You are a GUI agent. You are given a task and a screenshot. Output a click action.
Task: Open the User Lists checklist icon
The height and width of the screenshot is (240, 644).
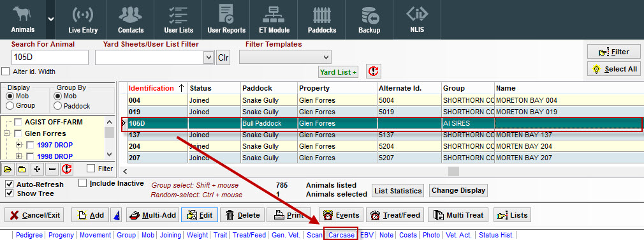coord(179,15)
